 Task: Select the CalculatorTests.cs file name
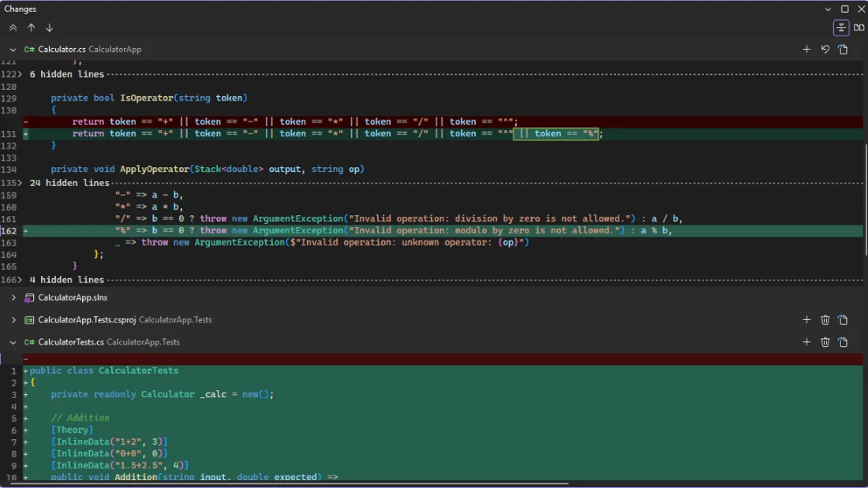(x=71, y=342)
